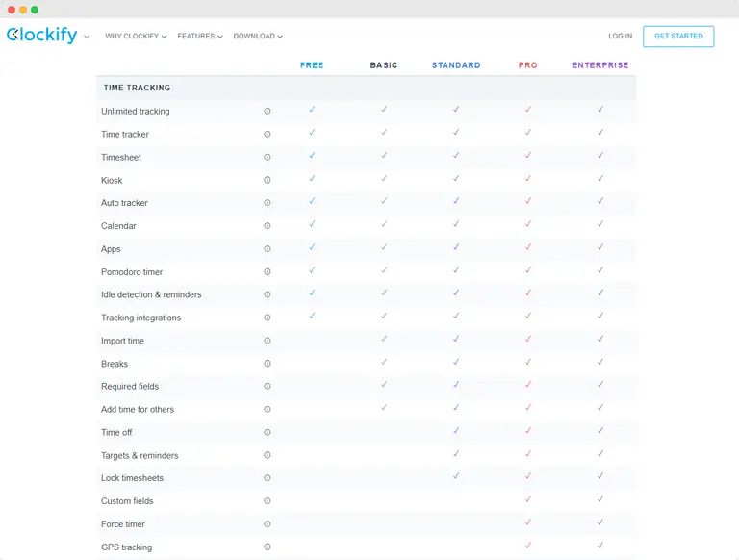Show info for Time off feature

pyautogui.click(x=268, y=433)
